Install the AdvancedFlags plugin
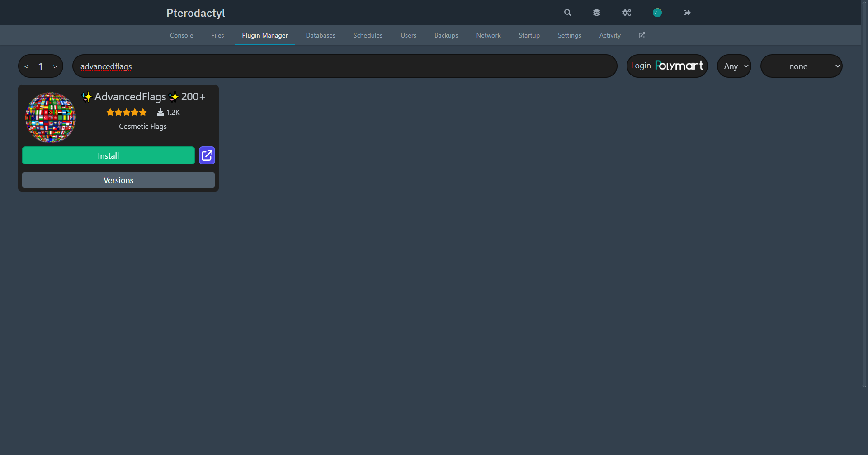The image size is (868, 455). pos(108,155)
